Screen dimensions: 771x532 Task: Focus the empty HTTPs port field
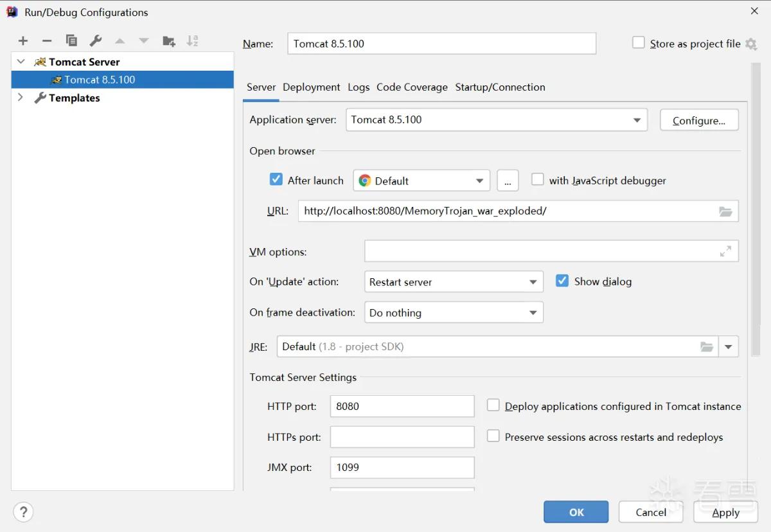coord(402,437)
